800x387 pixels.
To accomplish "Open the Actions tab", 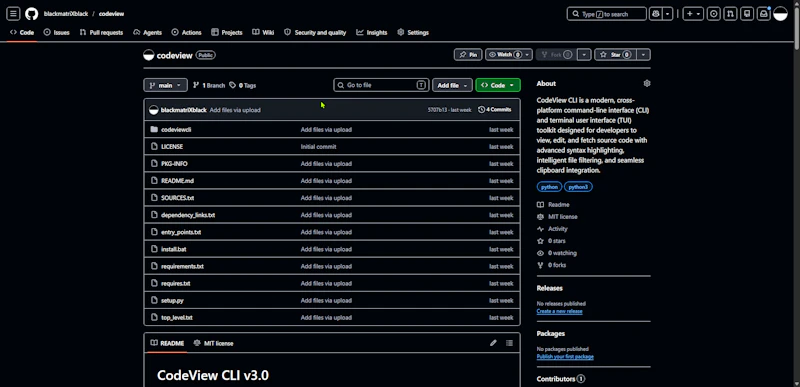I will [187, 33].
